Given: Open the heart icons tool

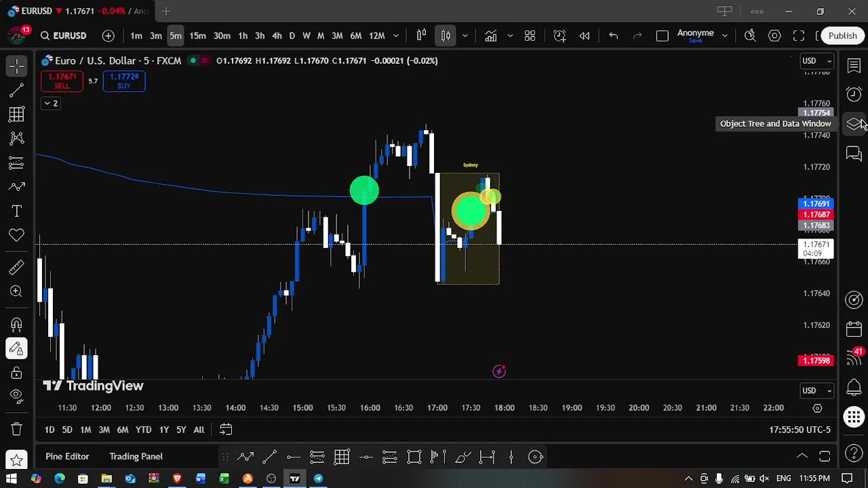Looking at the screenshot, I should [x=17, y=235].
